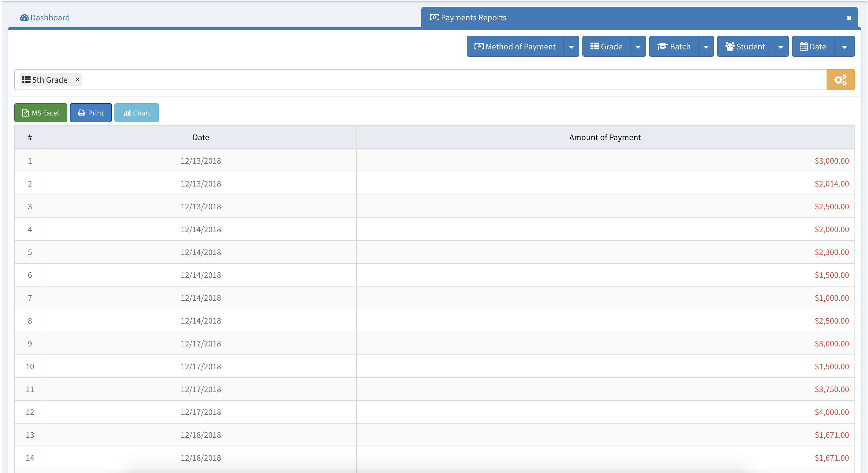Export report to MS Excel

coord(41,113)
